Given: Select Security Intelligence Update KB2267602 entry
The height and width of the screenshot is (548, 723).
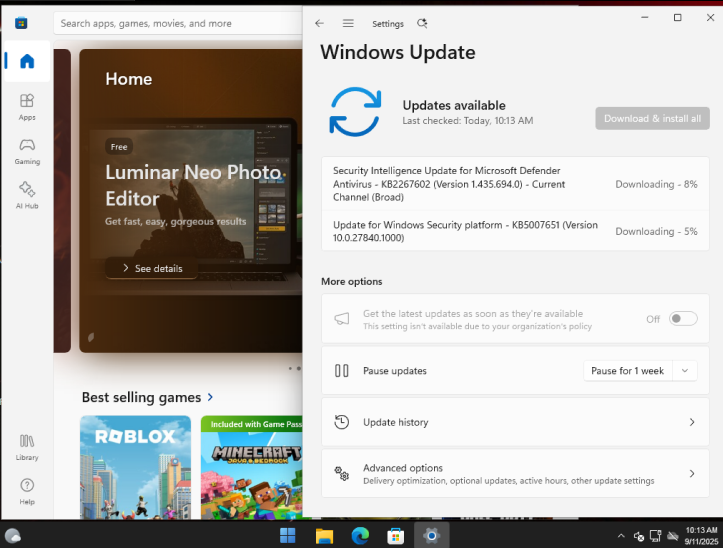Looking at the screenshot, I should 515,184.
